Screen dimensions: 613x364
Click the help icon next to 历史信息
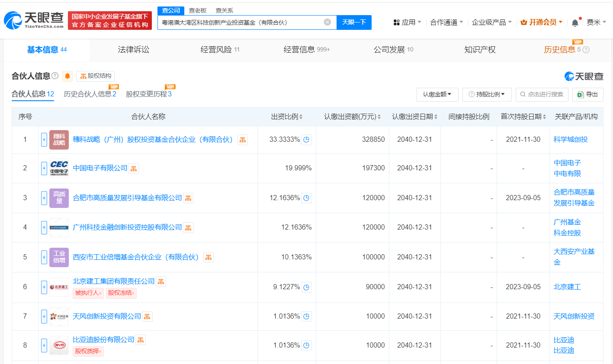coord(586,50)
